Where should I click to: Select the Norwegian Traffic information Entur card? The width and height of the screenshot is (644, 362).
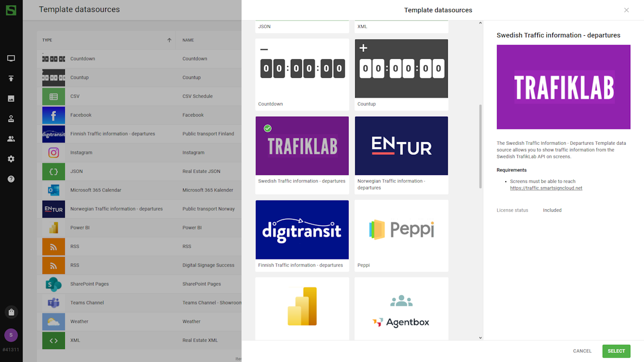click(401, 155)
